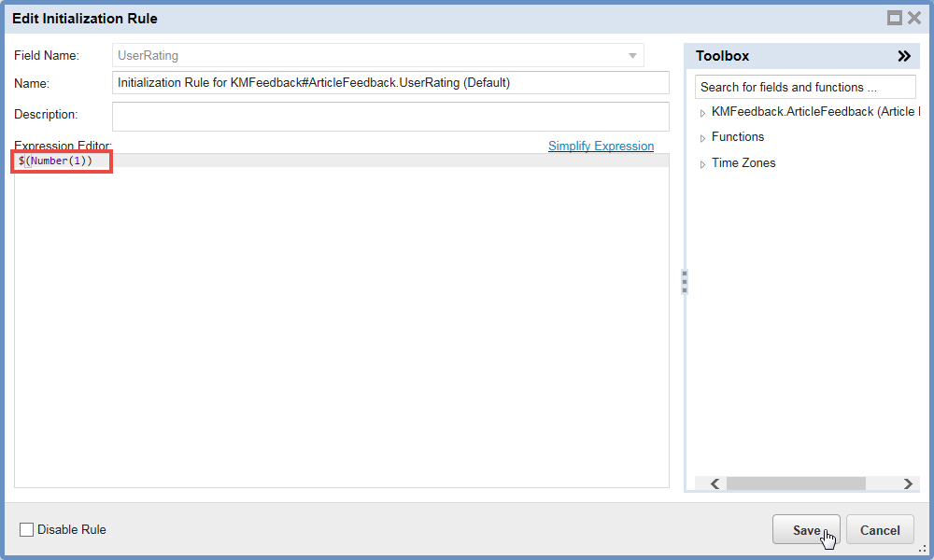Click the Toolbox horizontal scrollbar thumb
934x560 pixels.
coord(796,483)
